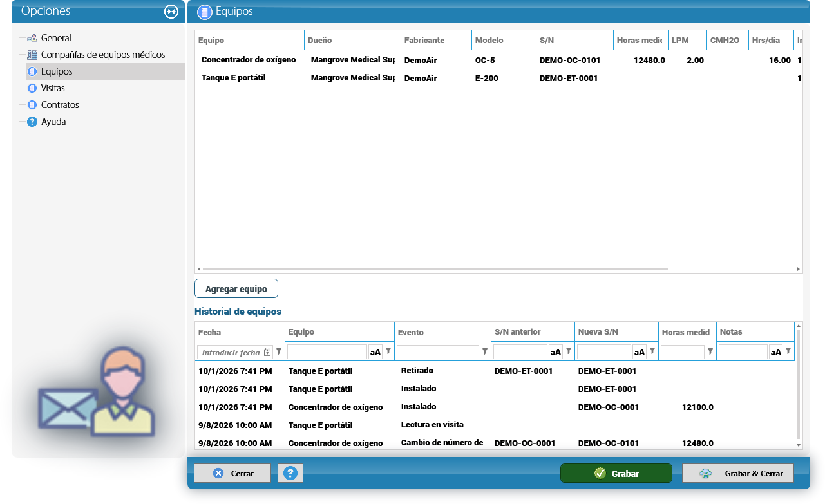Screen dimensions: 825x504
Task: Click the Agregar equipo button
Action: (x=236, y=289)
